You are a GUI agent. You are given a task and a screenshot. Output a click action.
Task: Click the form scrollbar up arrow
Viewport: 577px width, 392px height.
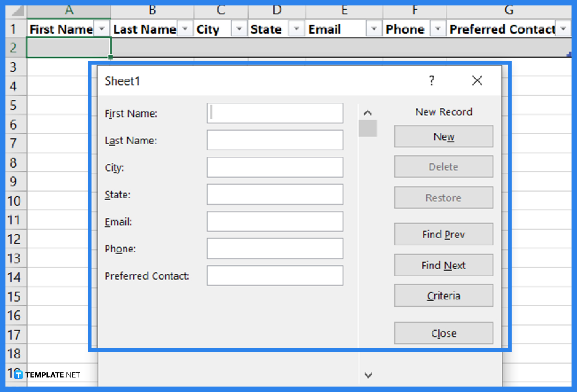368,113
